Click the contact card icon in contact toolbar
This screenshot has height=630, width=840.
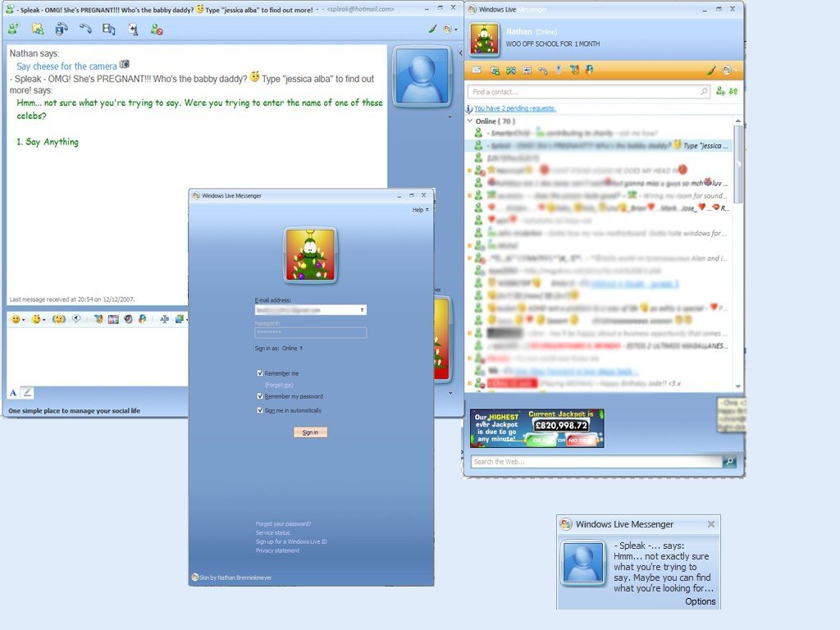click(x=527, y=71)
